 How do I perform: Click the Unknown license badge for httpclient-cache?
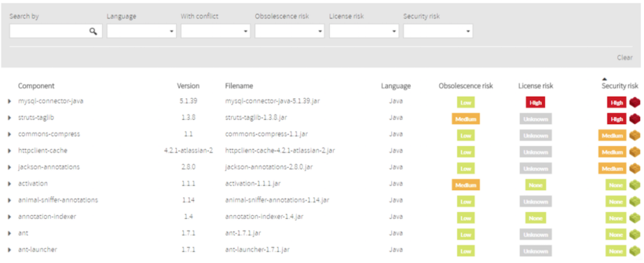point(536,152)
